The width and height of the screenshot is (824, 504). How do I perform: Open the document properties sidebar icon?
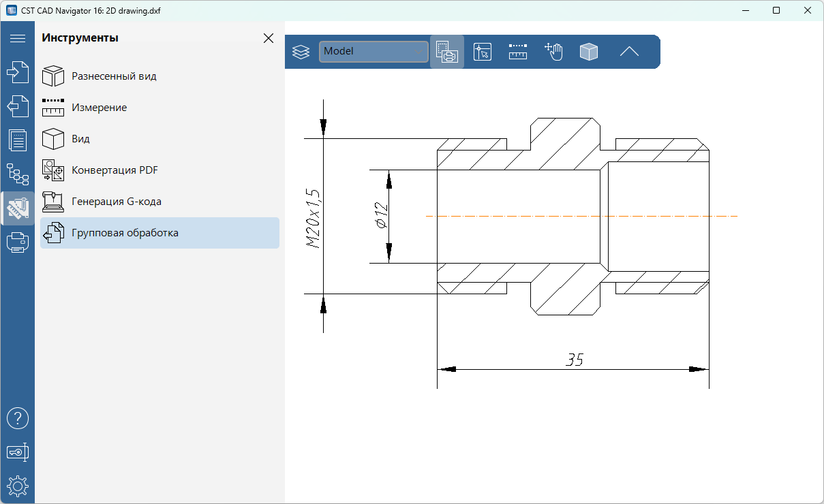pyautogui.click(x=17, y=140)
